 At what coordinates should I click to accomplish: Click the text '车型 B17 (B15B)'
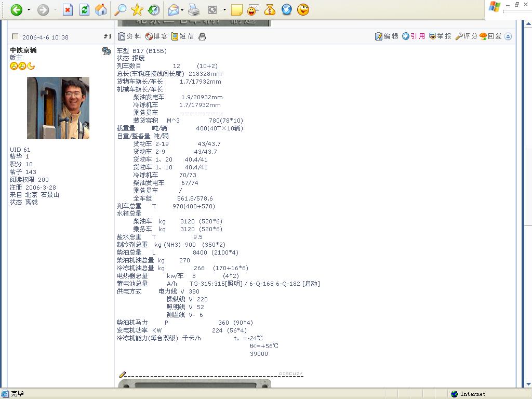click(x=142, y=51)
